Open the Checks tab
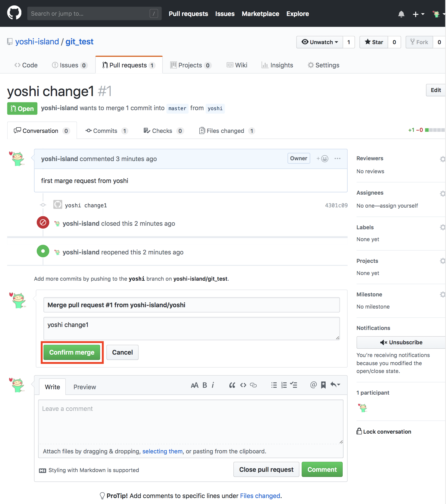The width and height of the screenshot is (446, 504). 164,131
